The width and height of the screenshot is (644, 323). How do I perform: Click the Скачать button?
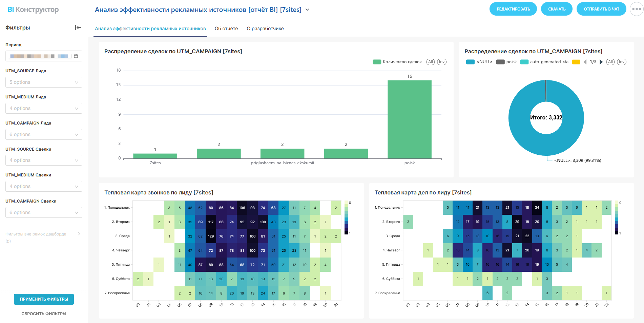point(557,9)
